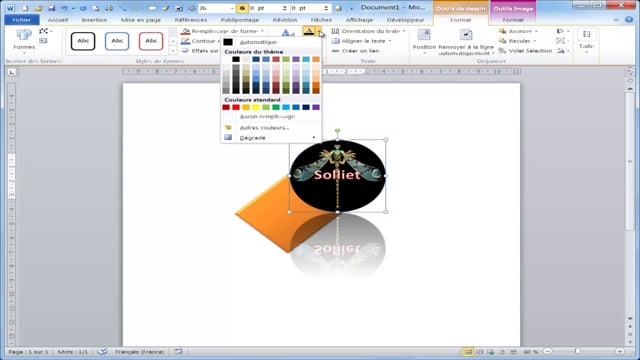Open the customize quick access toolbar arrow
640x360 pixels.
tap(351, 8)
